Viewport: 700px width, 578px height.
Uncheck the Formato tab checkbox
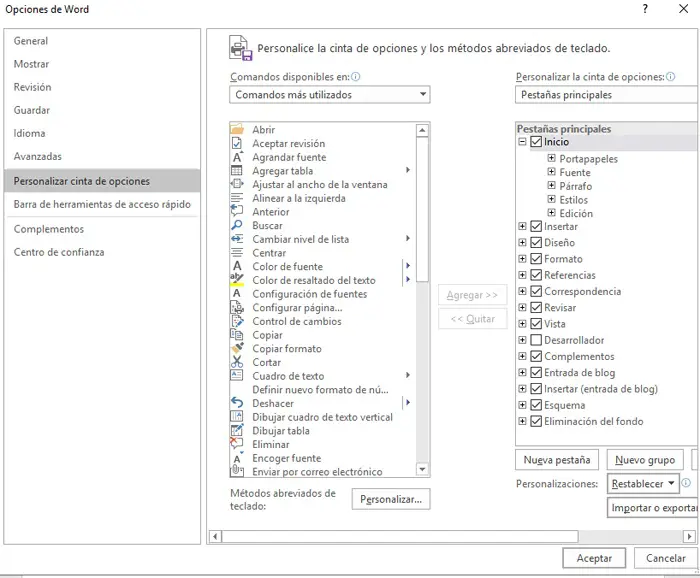click(x=536, y=259)
